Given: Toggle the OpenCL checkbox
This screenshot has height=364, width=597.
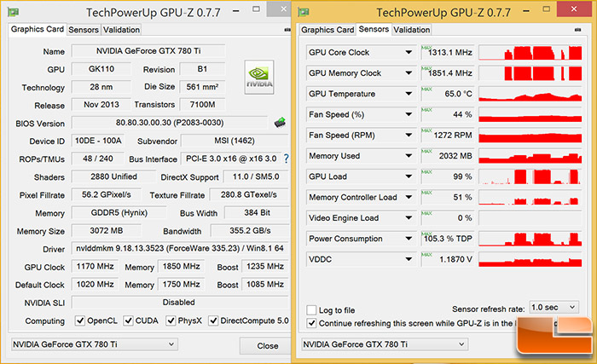Looking at the screenshot, I should coord(80,321).
